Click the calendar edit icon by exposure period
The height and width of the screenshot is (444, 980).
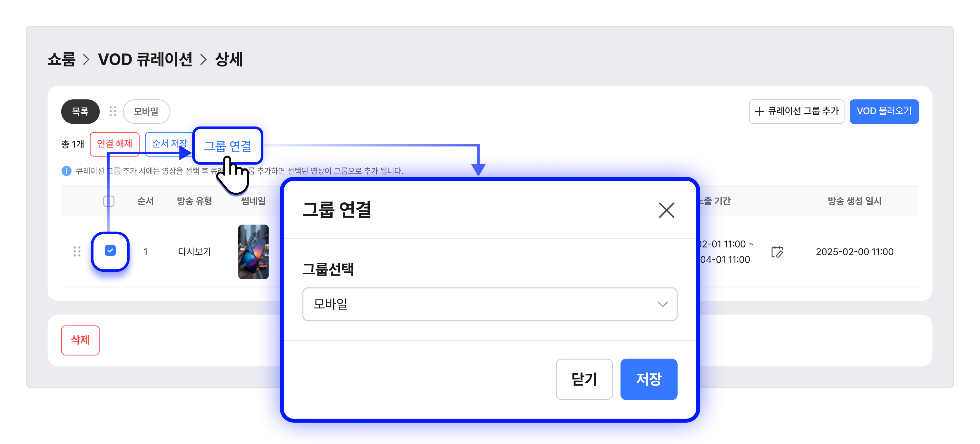tap(777, 252)
